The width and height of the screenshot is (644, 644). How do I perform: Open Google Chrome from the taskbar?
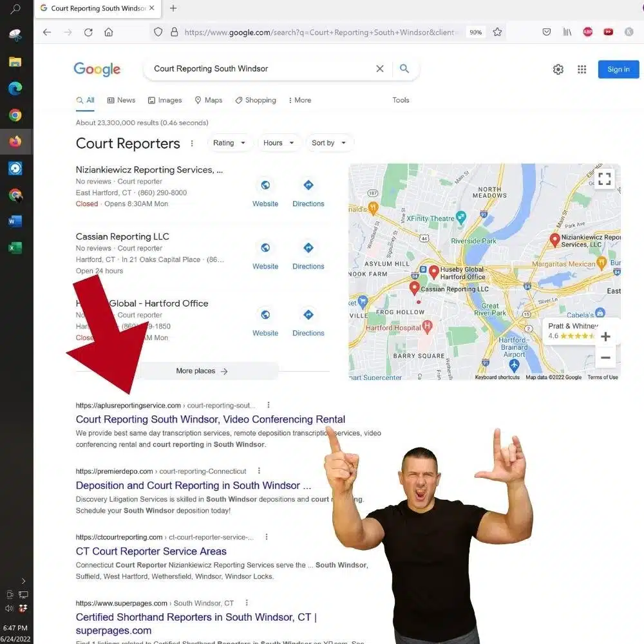[15, 115]
